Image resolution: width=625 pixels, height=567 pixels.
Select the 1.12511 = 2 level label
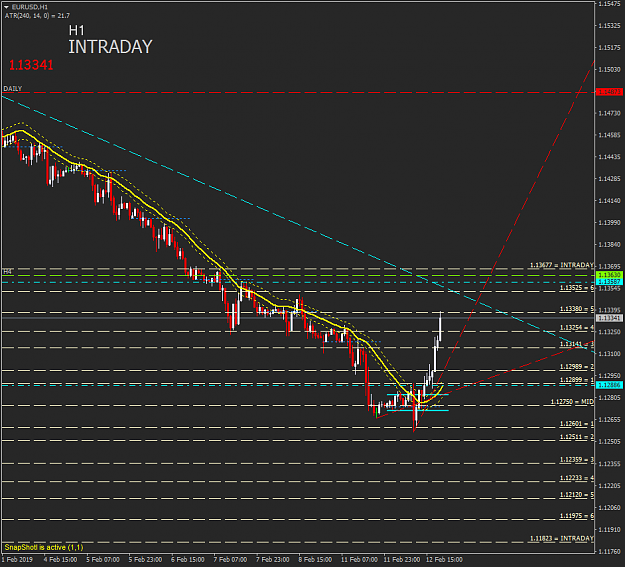(x=577, y=437)
